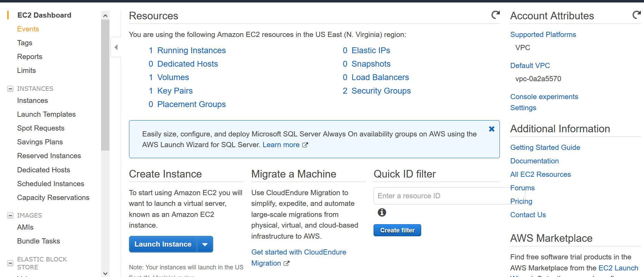Open Volumes resource link
This screenshot has width=644, height=277.
tap(173, 77)
